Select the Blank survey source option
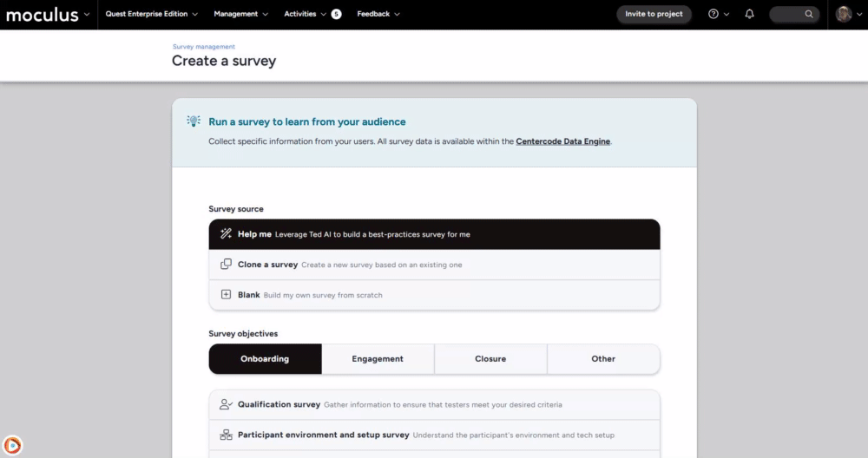Screen dimensions: 868x458 coord(434,295)
